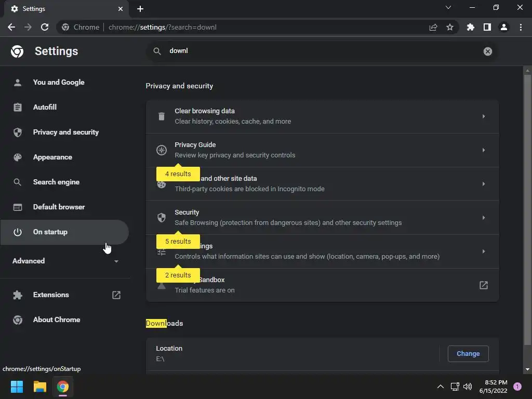Click the forward navigation arrow
The width and height of the screenshot is (532, 399).
pos(28,27)
